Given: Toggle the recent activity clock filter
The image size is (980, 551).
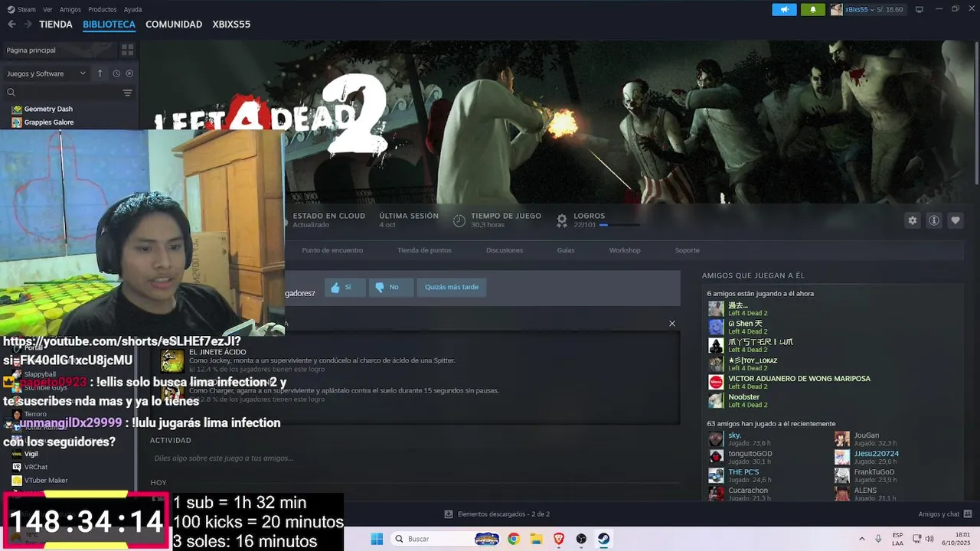Looking at the screenshot, I should (x=116, y=73).
